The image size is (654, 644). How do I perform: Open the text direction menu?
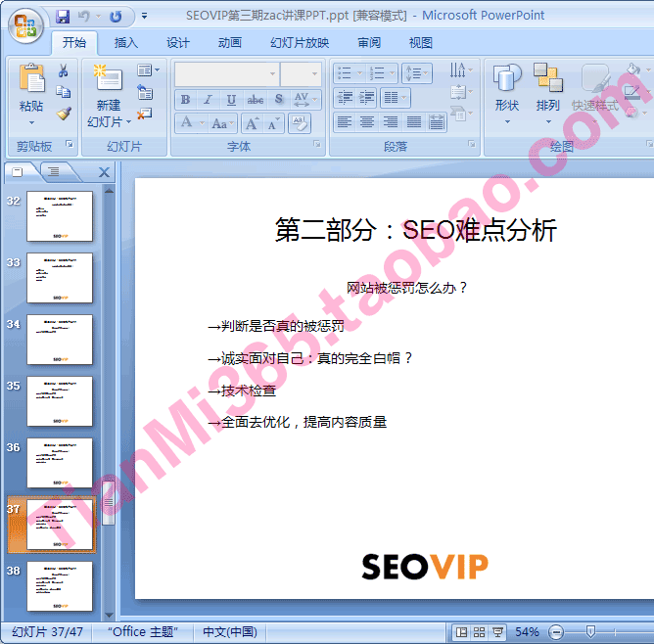[x=461, y=69]
